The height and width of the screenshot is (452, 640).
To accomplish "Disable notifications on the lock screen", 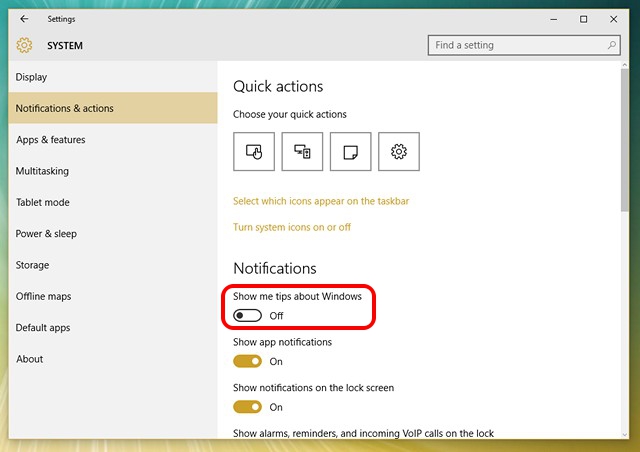I will click(x=247, y=407).
